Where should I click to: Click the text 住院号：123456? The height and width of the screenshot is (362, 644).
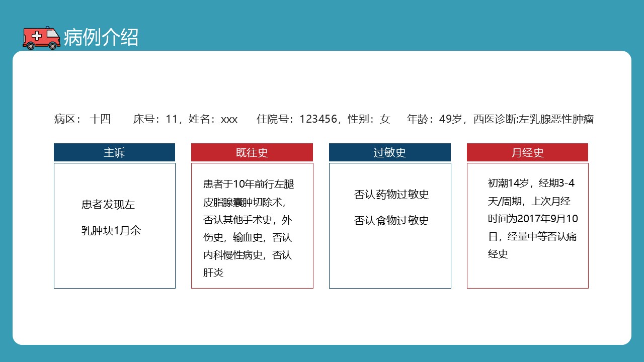[x=297, y=119]
